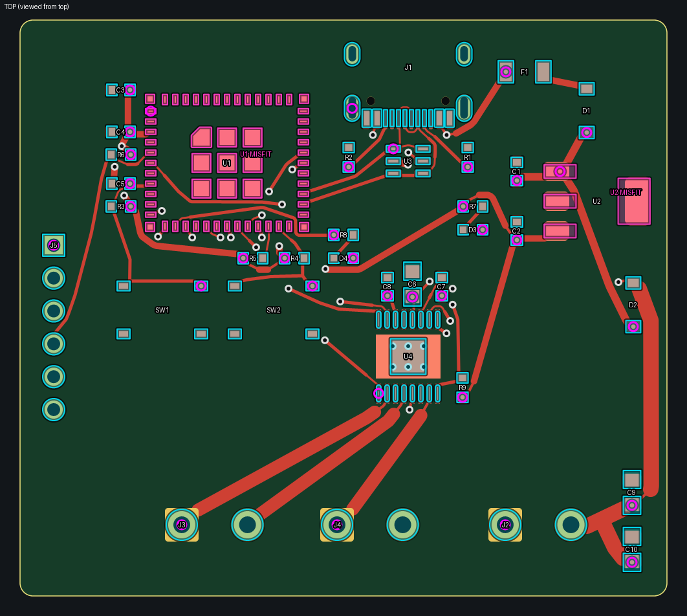Click the U4 chip center pad
This screenshot has height=616, width=687.
tap(408, 357)
